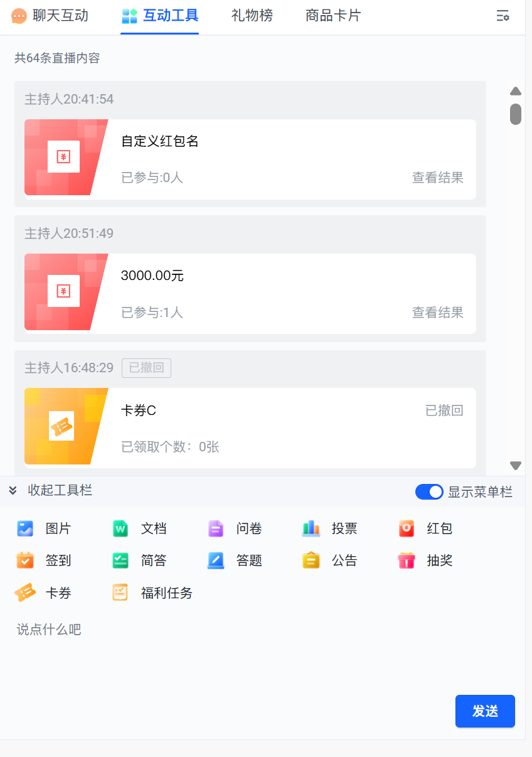This screenshot has height=757, width=532.
Task: Open the 红包 red packet tool icon
Action: tap(407, 529)
